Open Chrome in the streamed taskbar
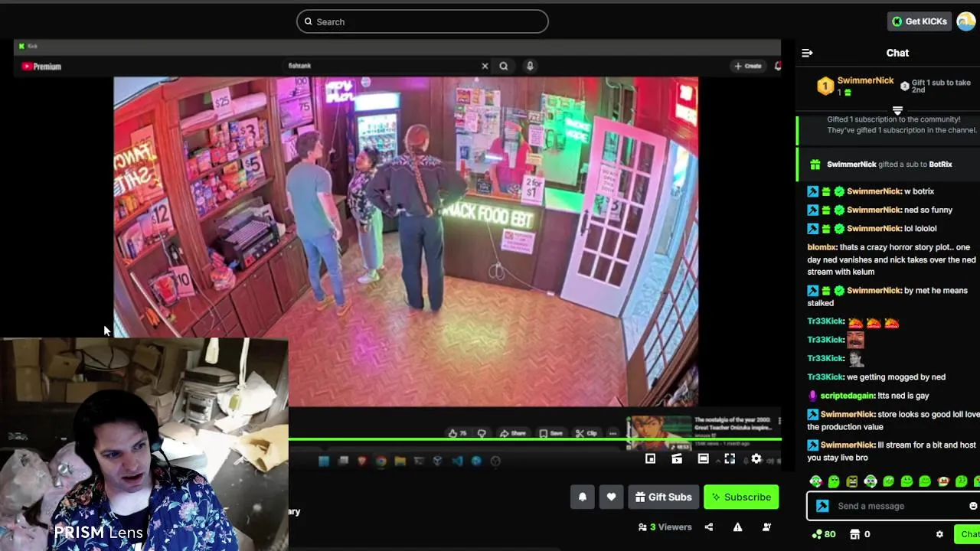Image resolution: width=980 pixels, height=551 pixels. coord(381,461)
